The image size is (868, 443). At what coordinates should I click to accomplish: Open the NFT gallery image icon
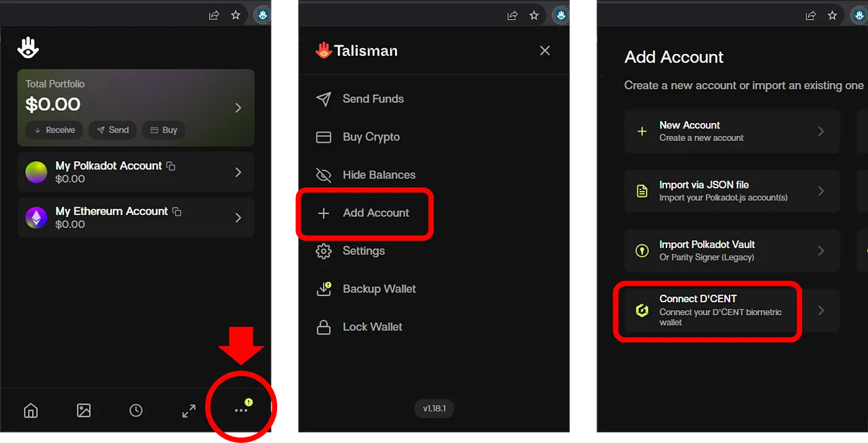(84, 410)
